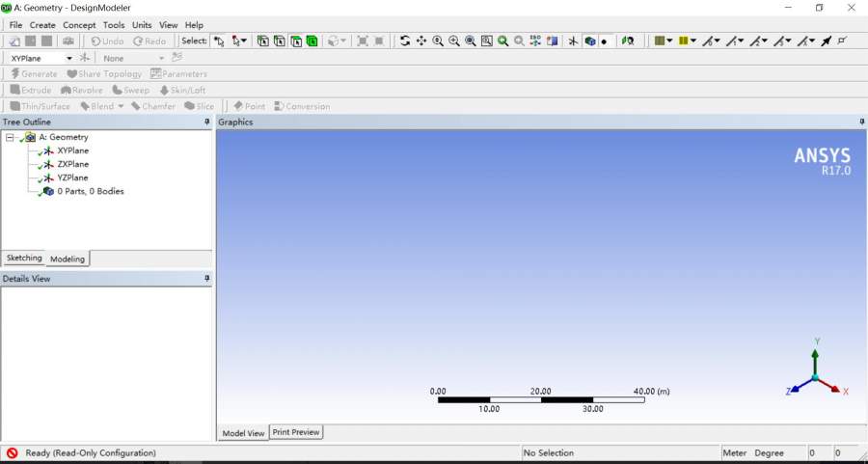Click the cyan isometric ball on triad
Screen dimensions: 868x464
click(x=815, y=377)
